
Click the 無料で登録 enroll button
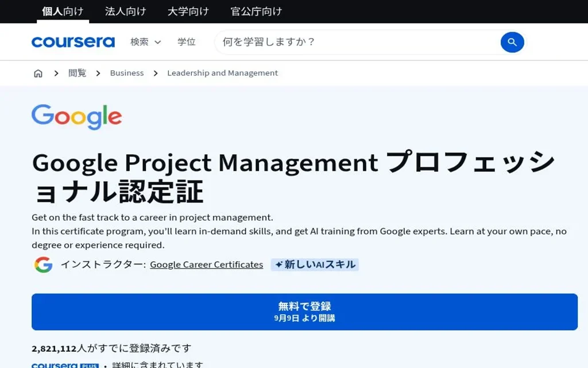click(304, 312)
